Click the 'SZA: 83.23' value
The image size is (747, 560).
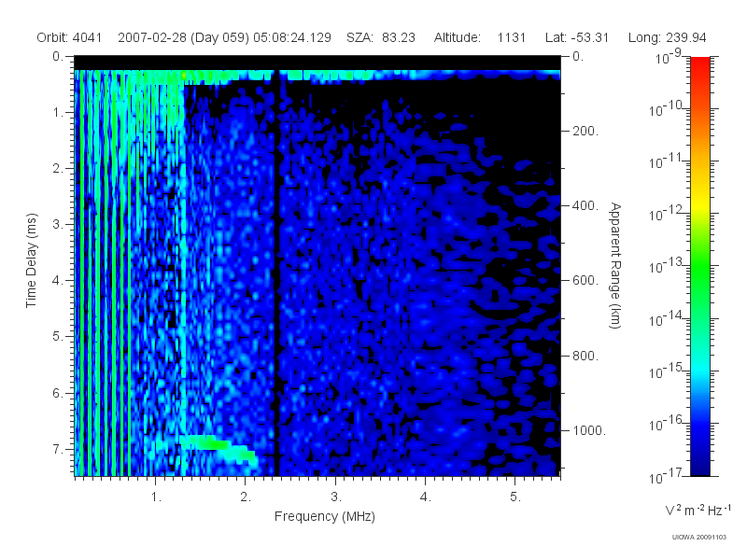tap(381, 37)
